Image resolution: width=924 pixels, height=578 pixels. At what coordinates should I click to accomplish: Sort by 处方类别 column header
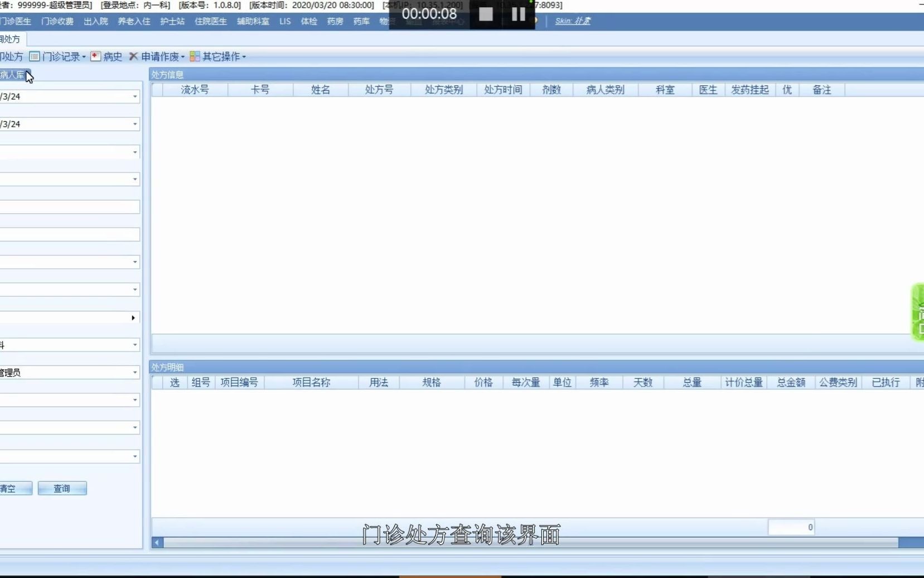(444, 90)
